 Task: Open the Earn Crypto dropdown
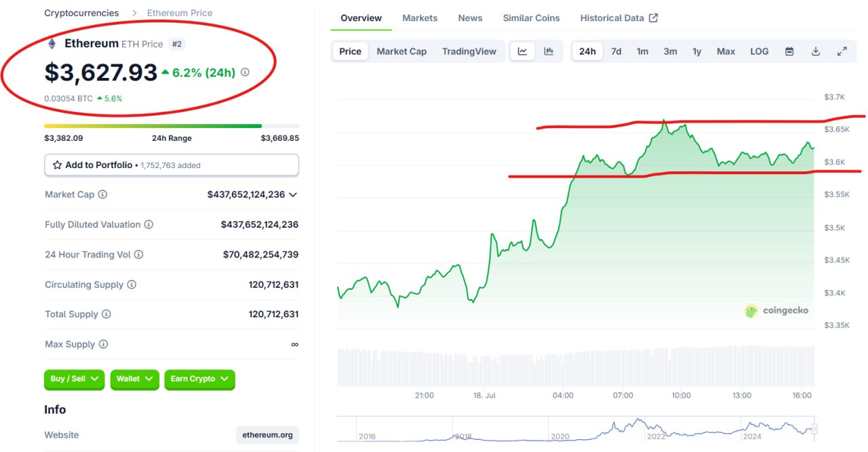coord(199,379)
